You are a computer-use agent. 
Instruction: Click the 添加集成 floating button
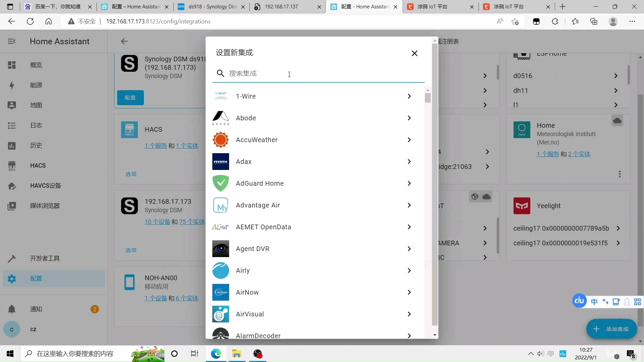611,329
